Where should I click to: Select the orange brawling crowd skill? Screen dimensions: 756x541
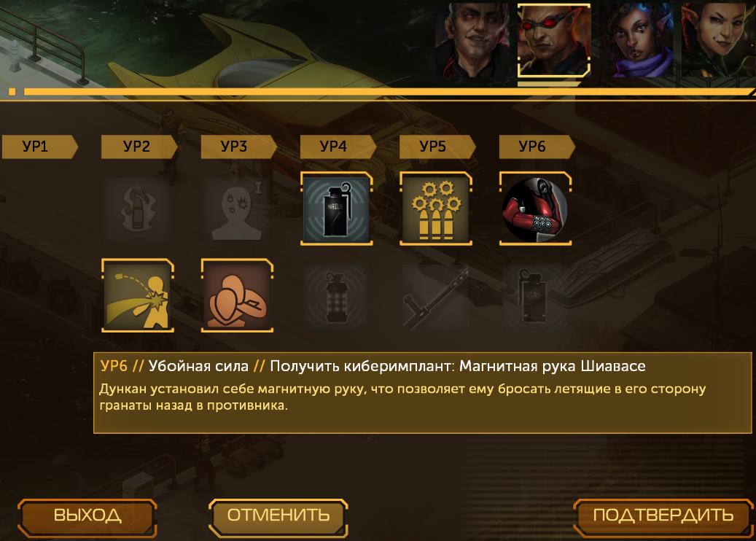[237, 295]
